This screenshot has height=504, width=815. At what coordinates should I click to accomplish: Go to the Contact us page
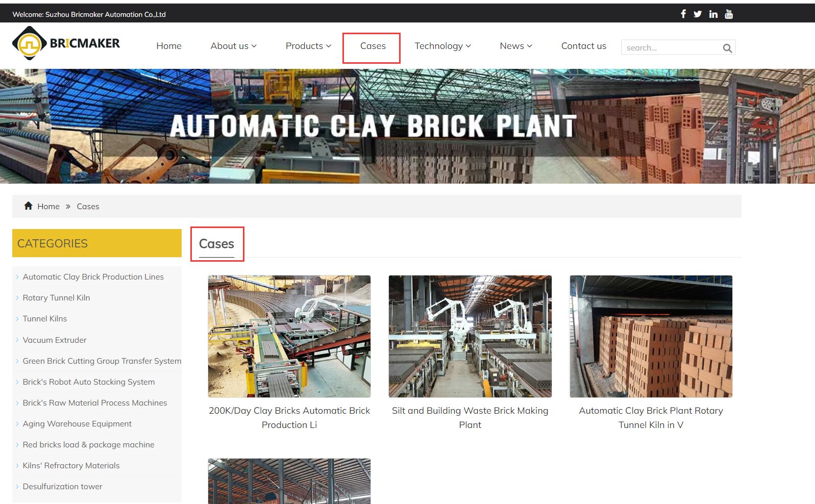point(583,46)
